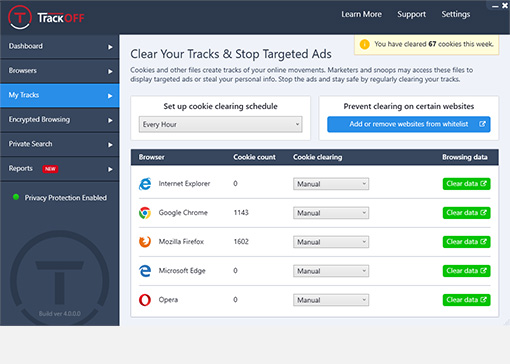Viewport: 510px width, 364px height.
Task: Select the My Tracks menu item
Action: click(x=60, y=95)
